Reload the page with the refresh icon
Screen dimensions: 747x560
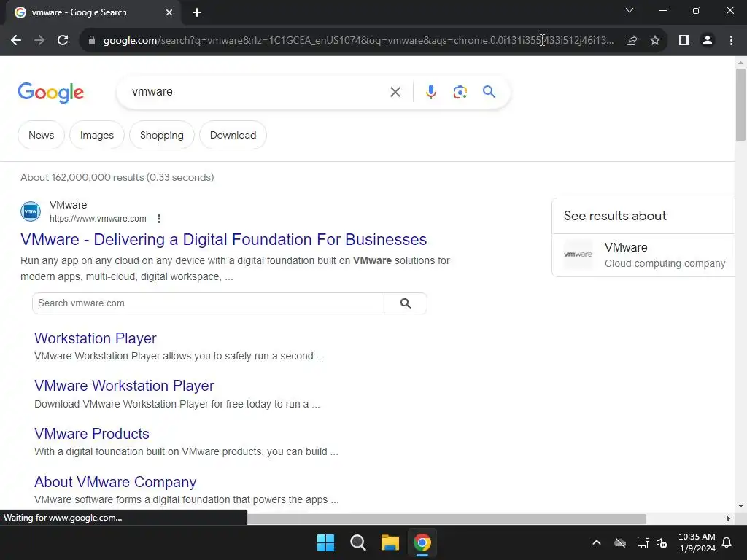click(x=63, y=41)
